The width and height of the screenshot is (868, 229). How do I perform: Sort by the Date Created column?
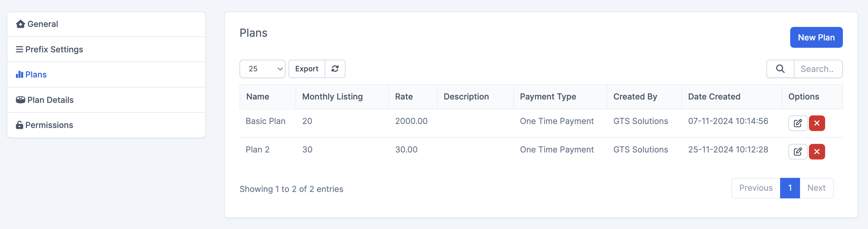[x=714, y=97]
